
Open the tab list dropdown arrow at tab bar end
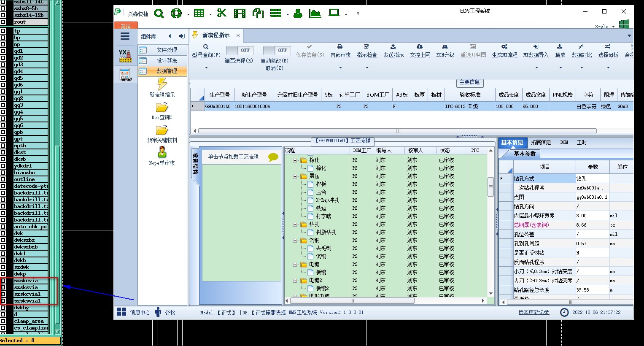pos(629,35)
